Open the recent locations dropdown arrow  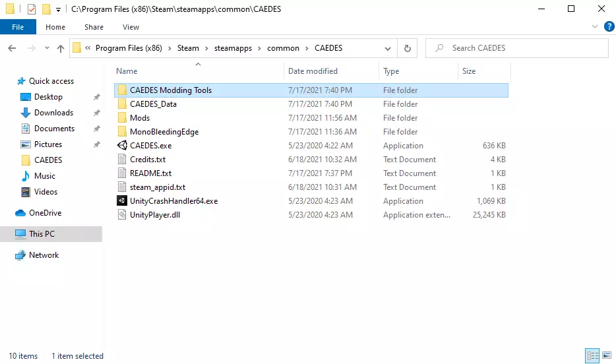pyautogui.click(x=47, y=48)
